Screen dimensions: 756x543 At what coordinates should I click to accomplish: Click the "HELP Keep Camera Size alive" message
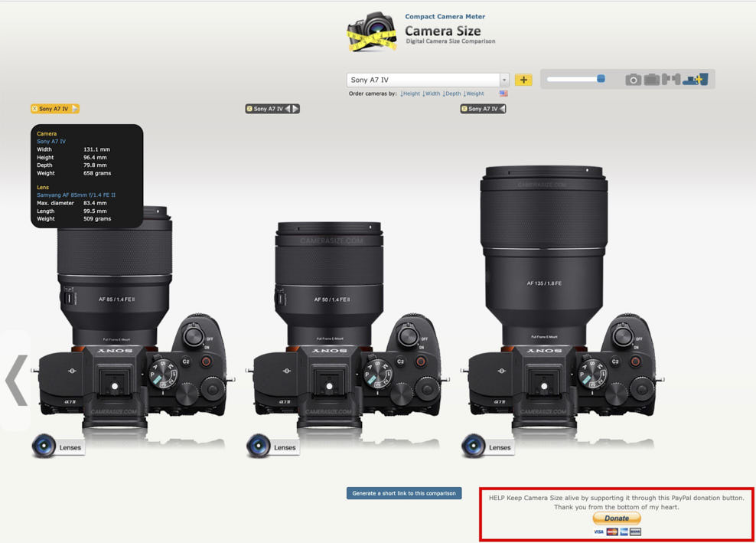(x=616, y=498)
